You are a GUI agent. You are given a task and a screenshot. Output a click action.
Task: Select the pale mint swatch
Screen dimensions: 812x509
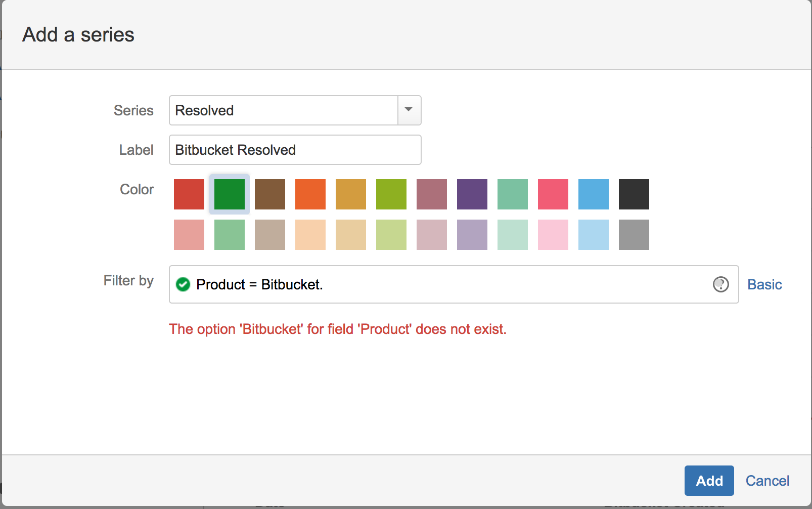point(513,235)
